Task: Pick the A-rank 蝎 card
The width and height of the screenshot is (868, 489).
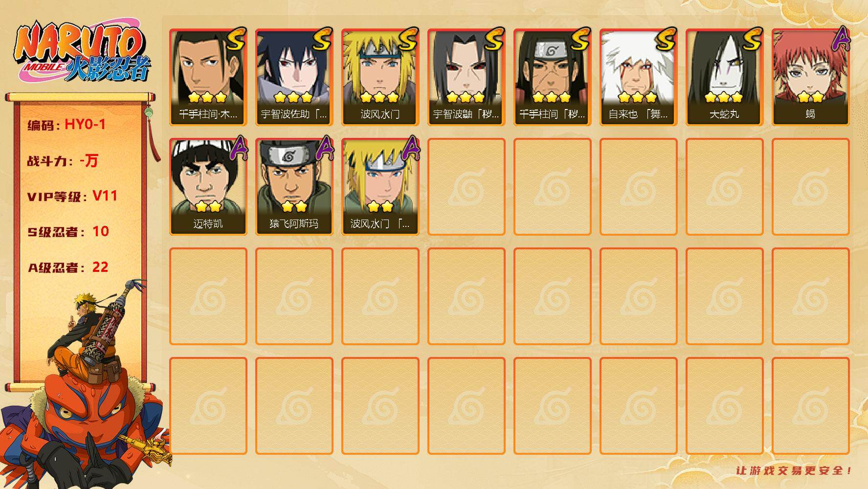Action: pos(811,77)
